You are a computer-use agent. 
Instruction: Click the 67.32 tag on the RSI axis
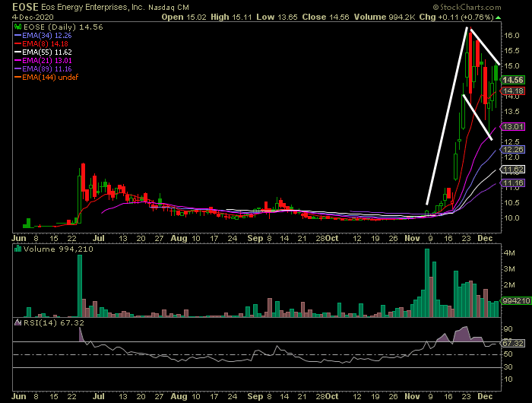tap(513, 343)
